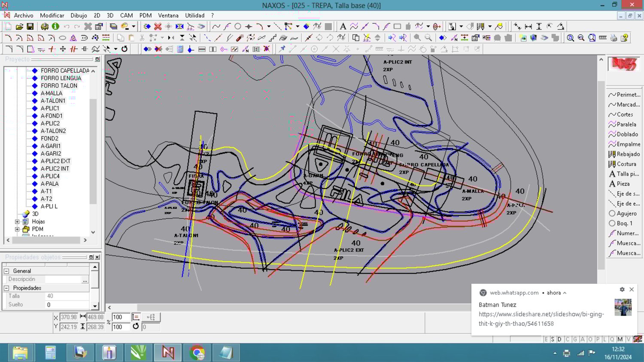The image size is (644, 362).
Task: Select the text tool letter A
Action: tap(343, 26)
